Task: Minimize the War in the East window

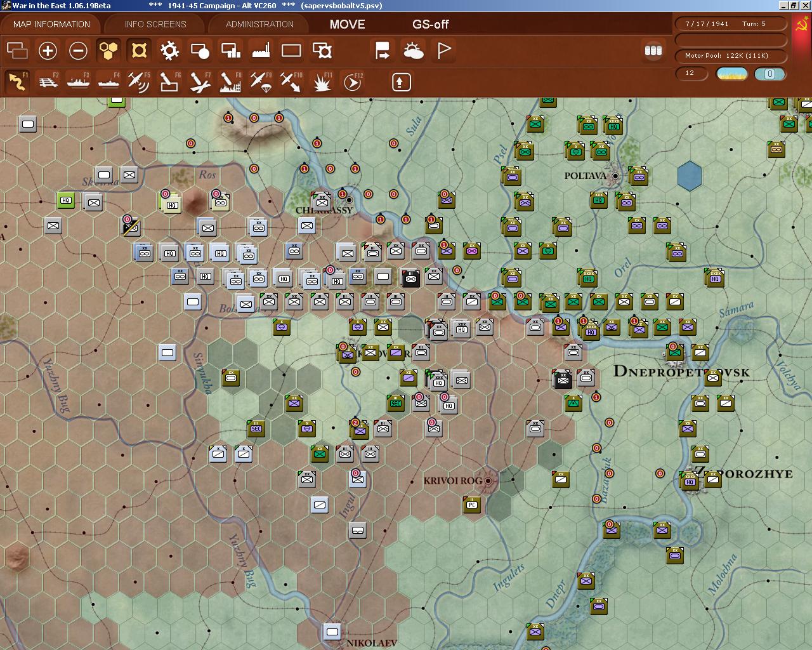Action: 784,5
